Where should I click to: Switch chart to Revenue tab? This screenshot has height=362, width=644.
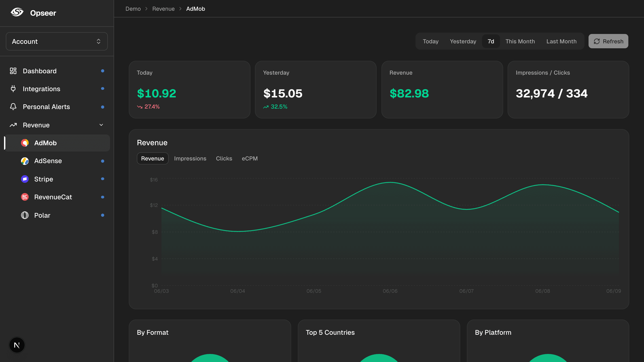pyautogui.click(x=153, y=158)
